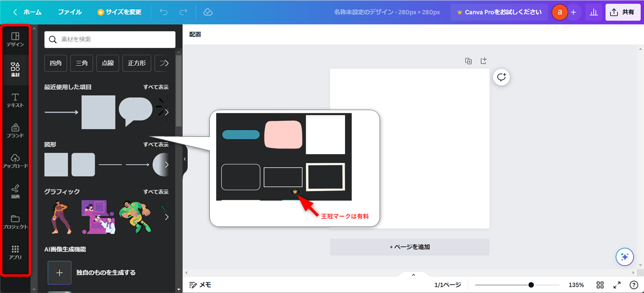
Task: Open the ブランド sidebar icon
Action: [x=15, y=130]
